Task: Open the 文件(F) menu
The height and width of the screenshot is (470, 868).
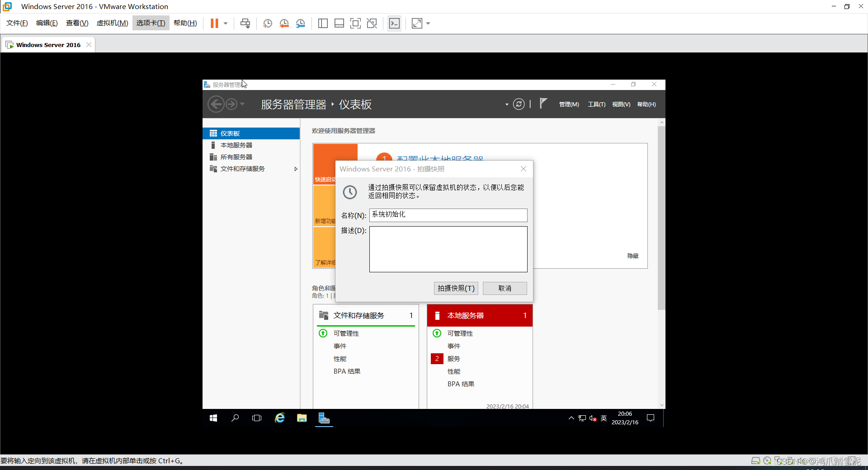Action: (17, 23)
